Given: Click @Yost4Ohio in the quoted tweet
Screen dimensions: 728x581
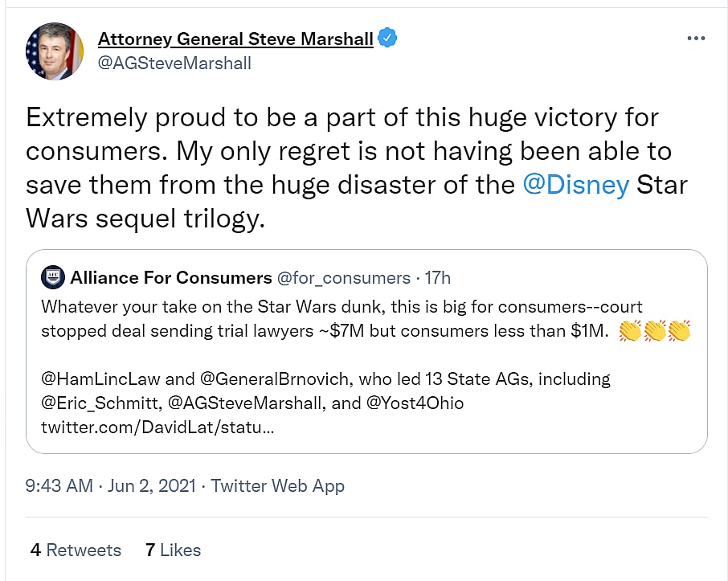Looking at the screenshot, I should coord(415,403).
